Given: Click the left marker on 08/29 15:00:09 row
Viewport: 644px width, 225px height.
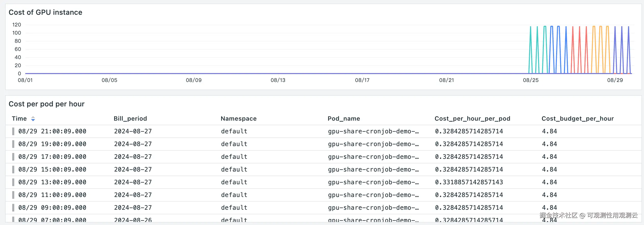Looking at the screenshot, I should click(13, 170).
